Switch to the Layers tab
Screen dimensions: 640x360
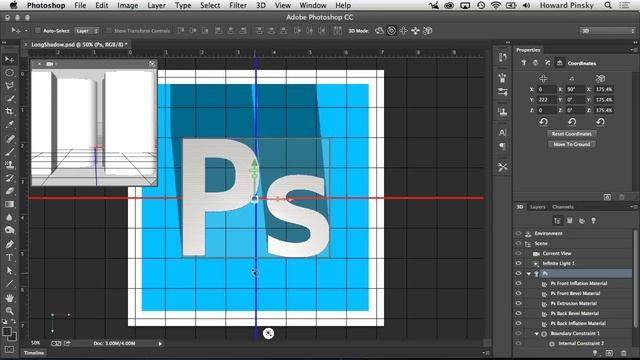538,207
